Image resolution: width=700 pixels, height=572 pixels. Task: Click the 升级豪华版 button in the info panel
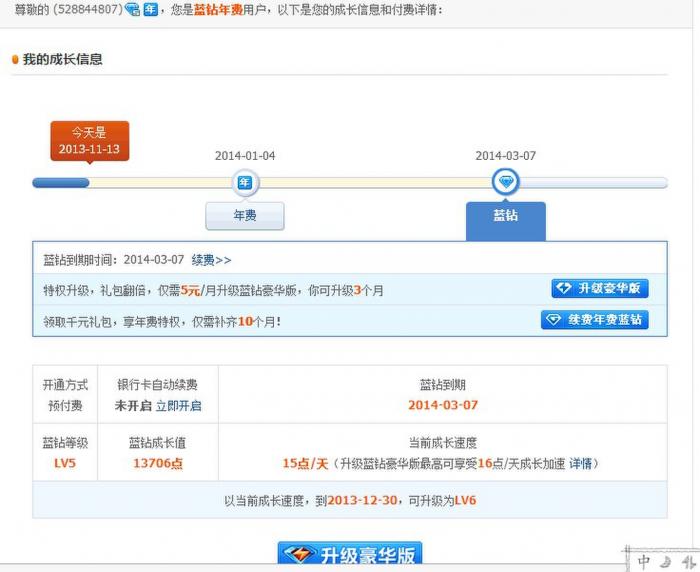click(x=600, y=288)
